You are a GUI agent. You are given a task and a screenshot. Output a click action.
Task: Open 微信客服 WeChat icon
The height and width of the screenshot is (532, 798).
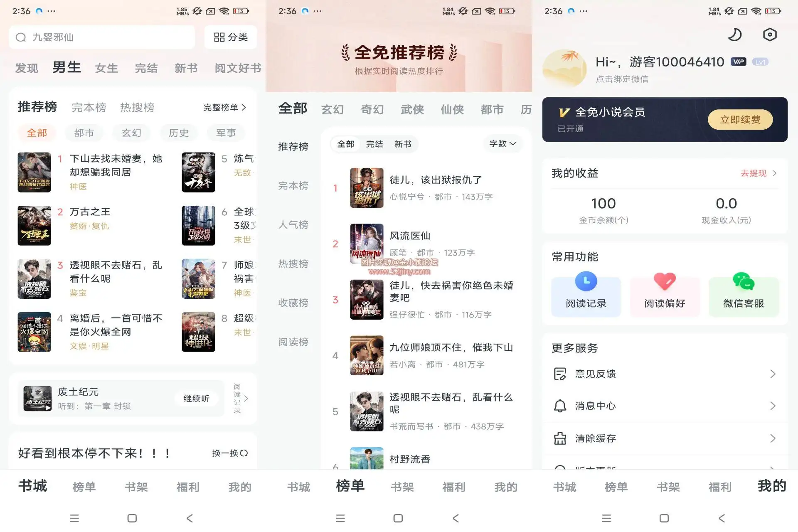(744, 281)
